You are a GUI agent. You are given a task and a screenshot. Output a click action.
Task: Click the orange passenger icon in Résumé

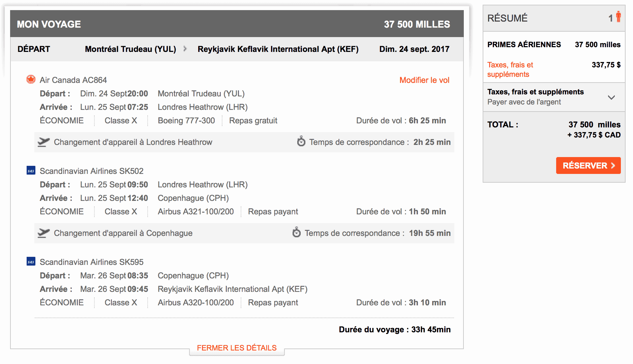pyautogui.click(x=618, y=17)
